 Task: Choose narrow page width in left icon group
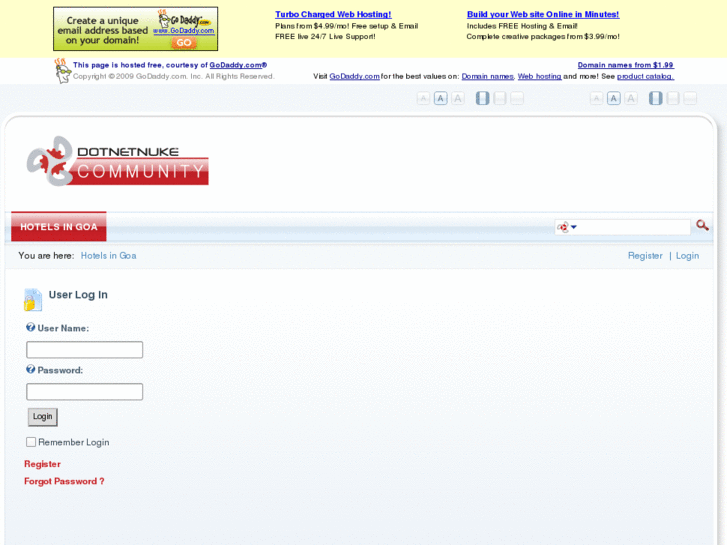[x=483, y=98]
